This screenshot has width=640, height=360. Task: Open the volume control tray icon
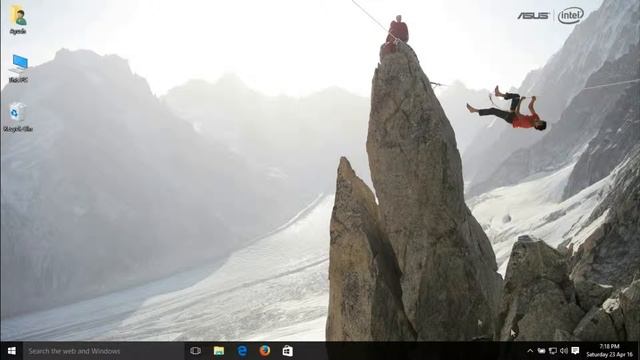tap(564, 351)
